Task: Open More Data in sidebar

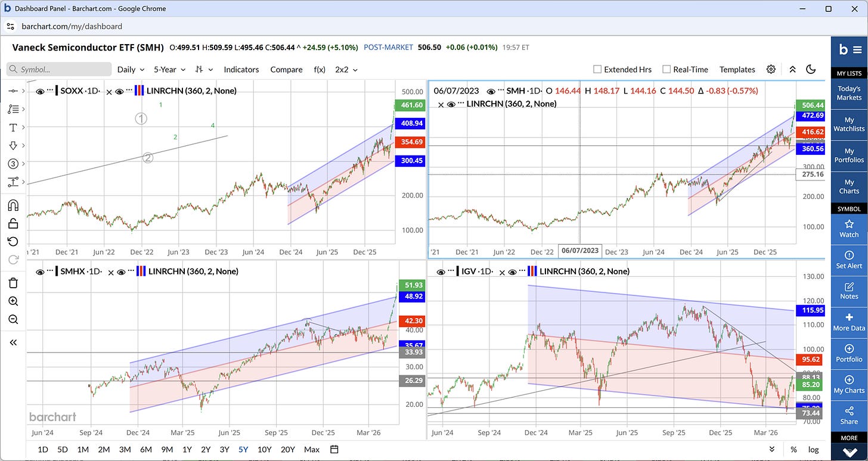Action: click(x=849, y=322)
